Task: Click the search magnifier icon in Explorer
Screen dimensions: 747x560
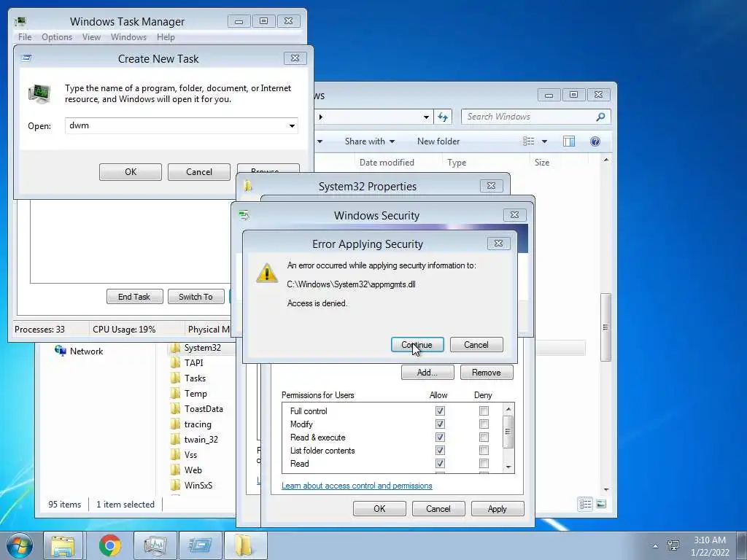Action: pyautogui.click(x=601, y=117)
